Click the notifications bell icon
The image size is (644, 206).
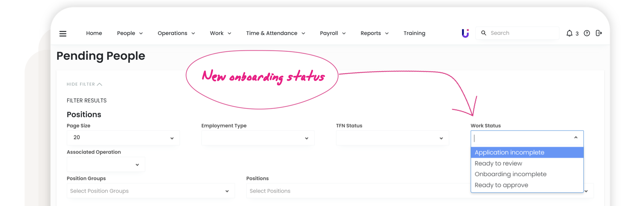point(569,33)
